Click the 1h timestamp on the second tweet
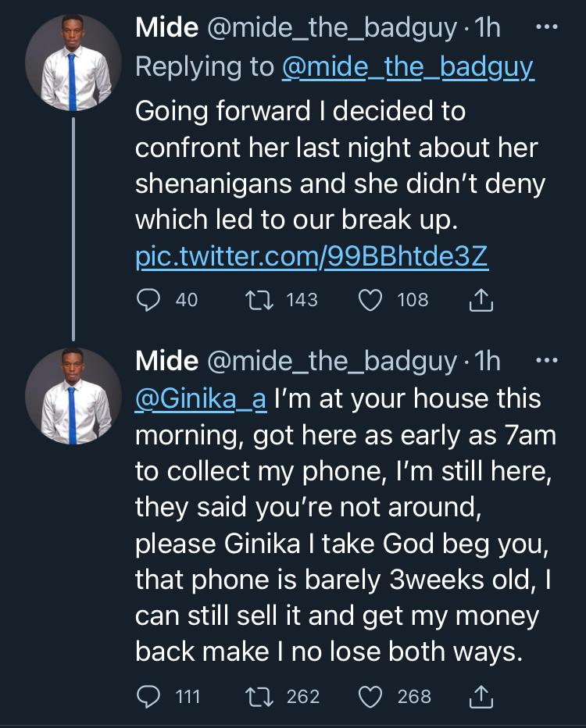Image resolution: width=586 pixels, height=728 pixels. click(x=488, y=362)
